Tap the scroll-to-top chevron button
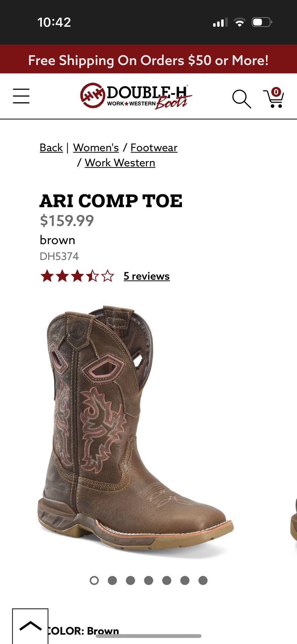Screen dimensions: 297x644 pos(30,626)
